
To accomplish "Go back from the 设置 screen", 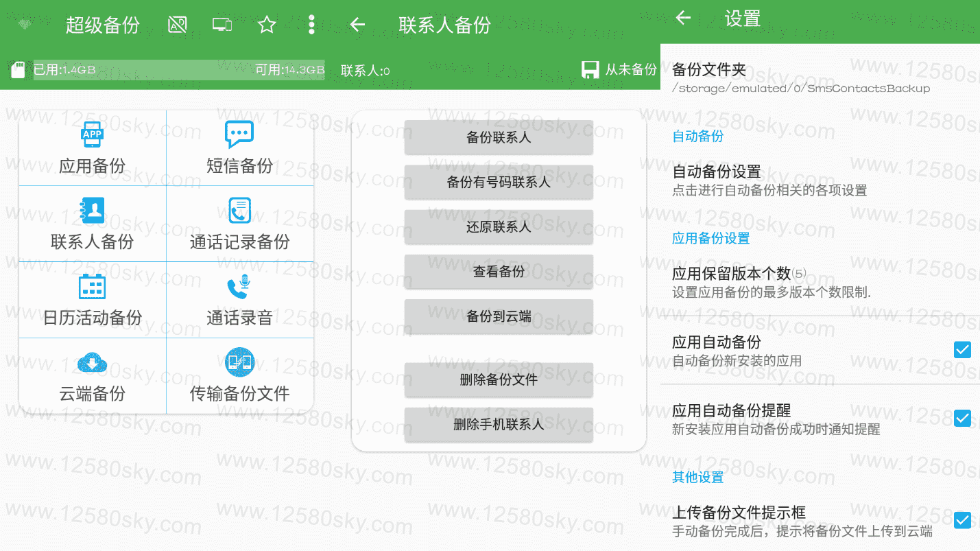I will point(683,18).
